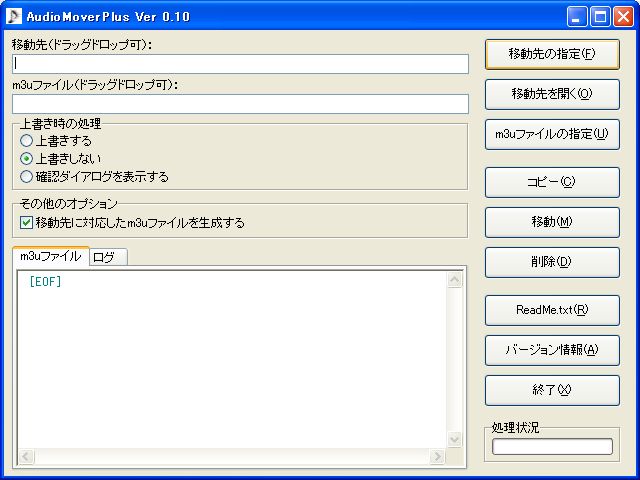The image size is (640, 480).
Task: Focus the 移動先 destination text field
Action: [x=240, y=64]
